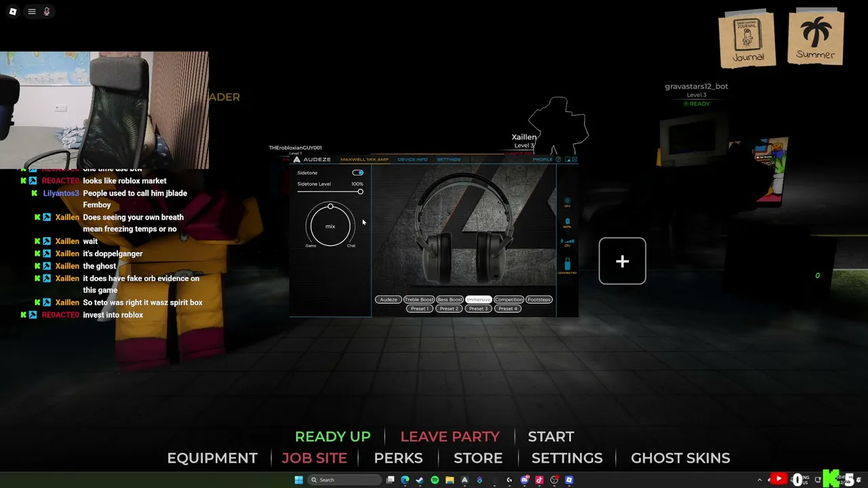868x488 pixels.
Task: Click the Xaillen player name tag
Action: (x=524, y=137)
